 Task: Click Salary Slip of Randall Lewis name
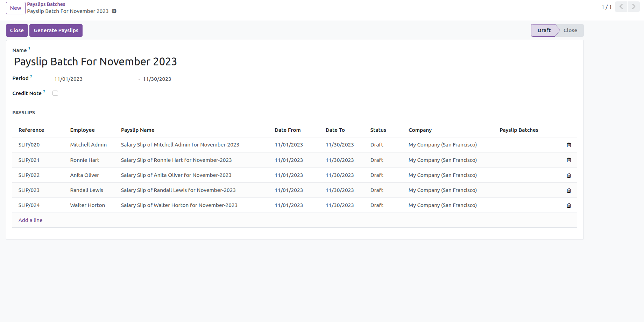(x=178, y=190)
